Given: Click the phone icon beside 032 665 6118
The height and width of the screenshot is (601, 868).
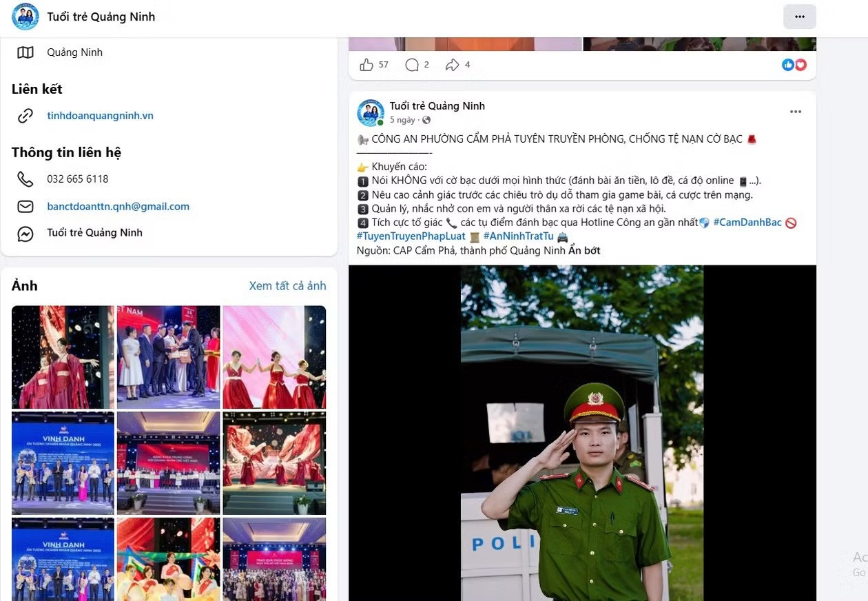Looking at the screenshot, I should [x=25, y=179].
